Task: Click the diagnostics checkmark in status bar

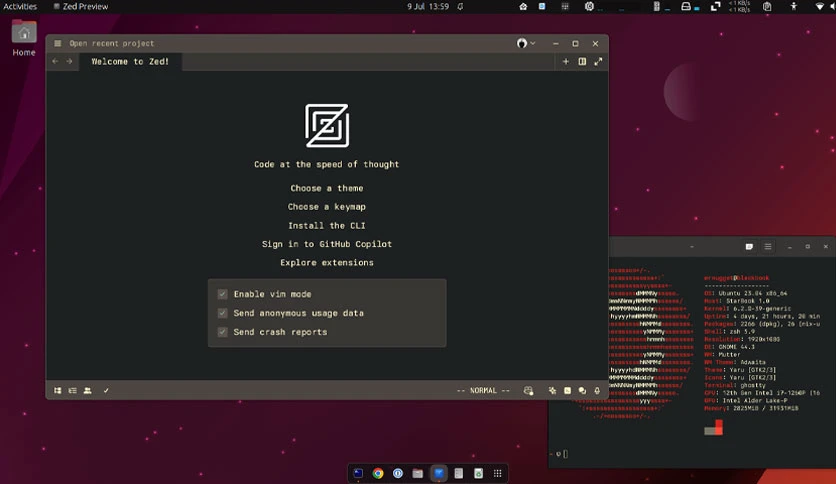Action: click(106, 391)
